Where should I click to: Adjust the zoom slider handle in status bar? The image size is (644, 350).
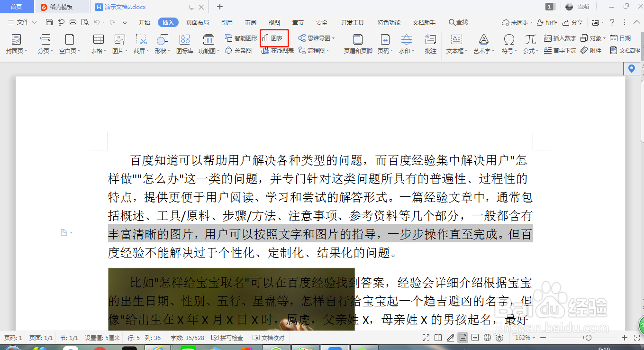pyautogui.click(x=588, y=338)
